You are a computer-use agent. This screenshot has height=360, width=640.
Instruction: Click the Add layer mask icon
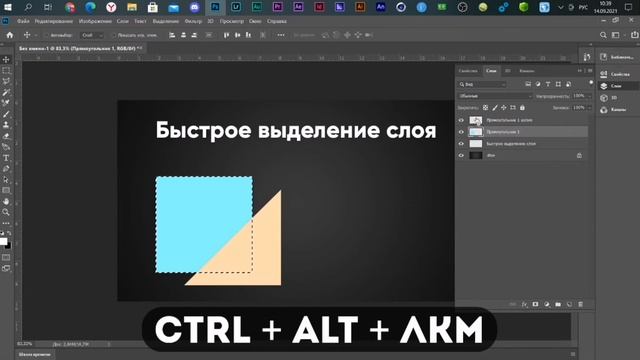pyautogui.click(x=536, y=304)
